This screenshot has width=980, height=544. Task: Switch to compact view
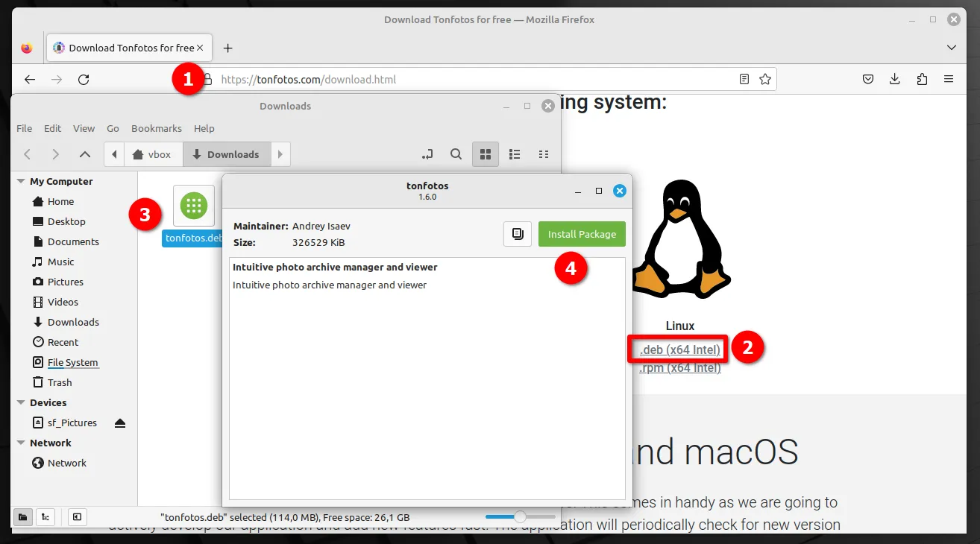click(x=544, y=154)
